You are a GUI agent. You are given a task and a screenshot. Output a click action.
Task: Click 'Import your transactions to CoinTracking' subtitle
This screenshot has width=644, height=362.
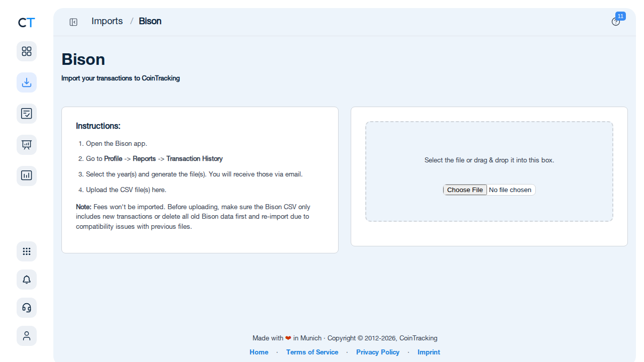click(121, 78)
